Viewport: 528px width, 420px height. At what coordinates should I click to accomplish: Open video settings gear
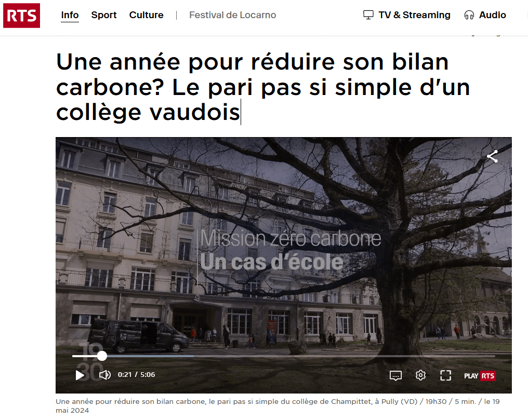click(x=420, y=375)
